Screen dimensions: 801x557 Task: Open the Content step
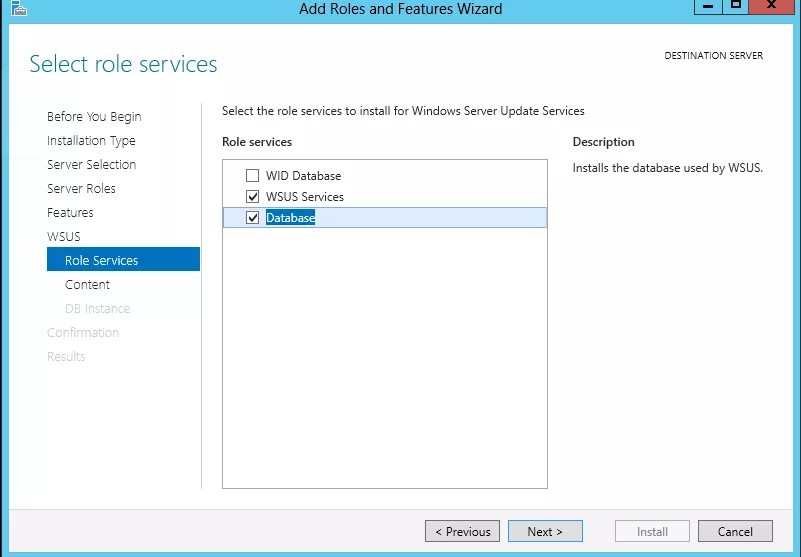(87, 285)
